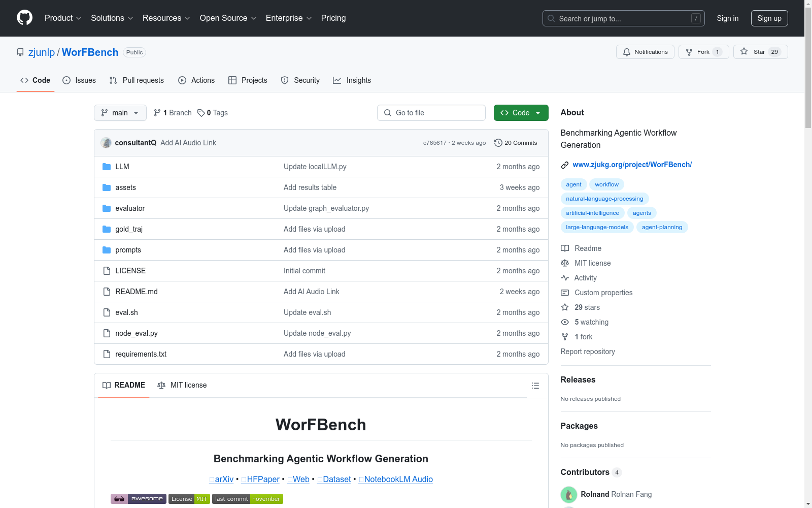Switch to the Pull requests tab
Image resolution: width=812 pixels, height=508 pixels.
pyautogui.click(x=137, y=80)
